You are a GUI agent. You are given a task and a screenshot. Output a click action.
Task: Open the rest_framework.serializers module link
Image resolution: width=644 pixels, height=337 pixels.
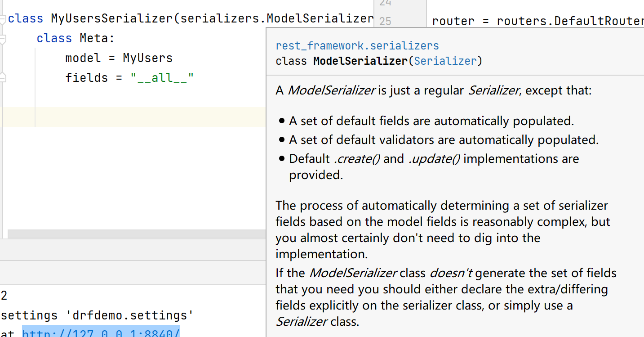tap(357, 46)
